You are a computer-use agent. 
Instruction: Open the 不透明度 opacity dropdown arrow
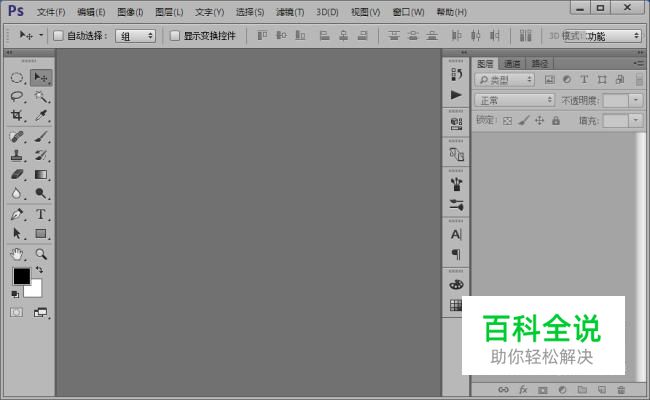click(636, 100)
